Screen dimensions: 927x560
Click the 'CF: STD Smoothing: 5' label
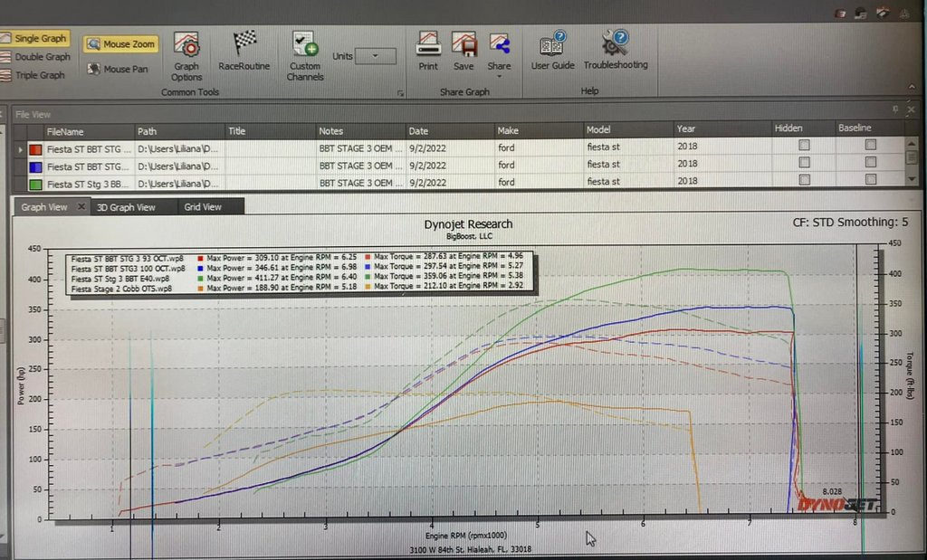pos(850,223)
